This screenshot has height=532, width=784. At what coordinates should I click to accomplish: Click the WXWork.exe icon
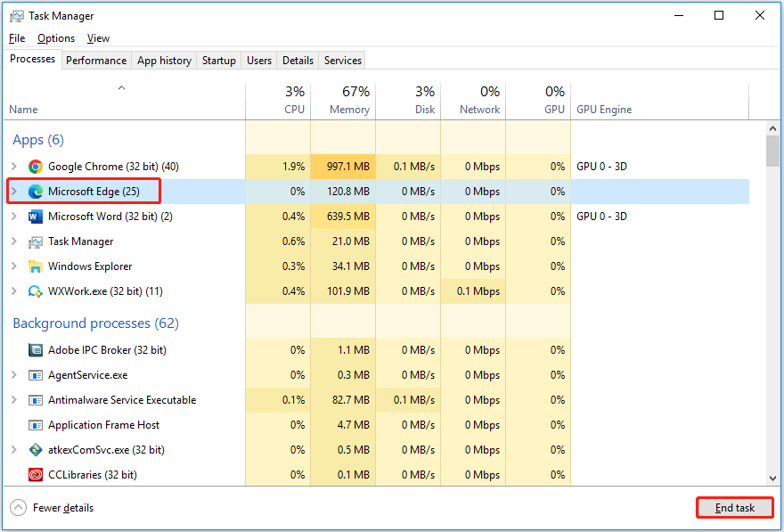tap(35, 291)
